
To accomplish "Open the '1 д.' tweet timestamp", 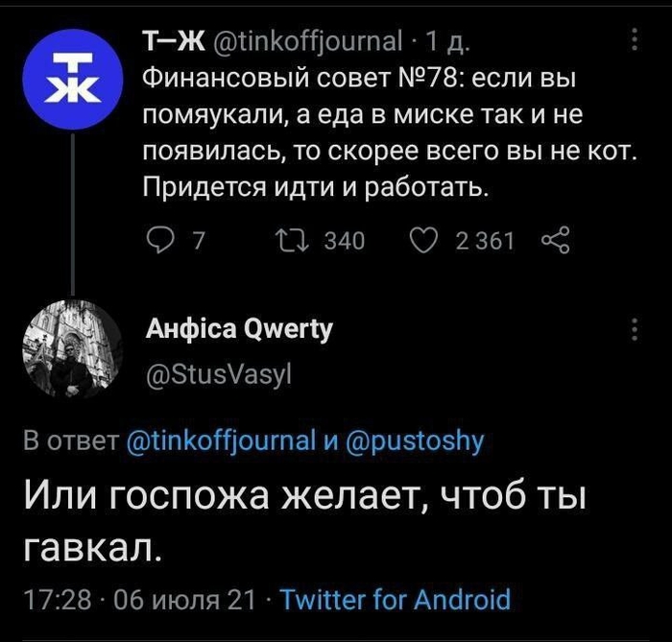I will (448, 41).
